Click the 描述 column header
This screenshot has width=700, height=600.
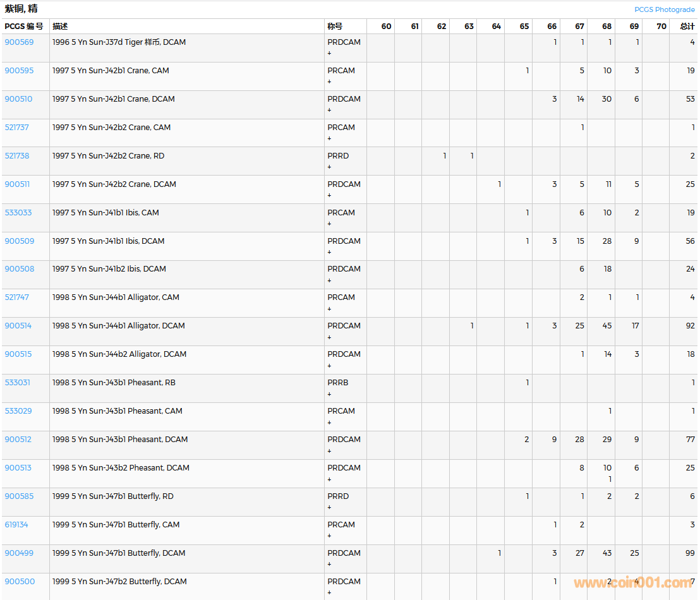[60, 27]
